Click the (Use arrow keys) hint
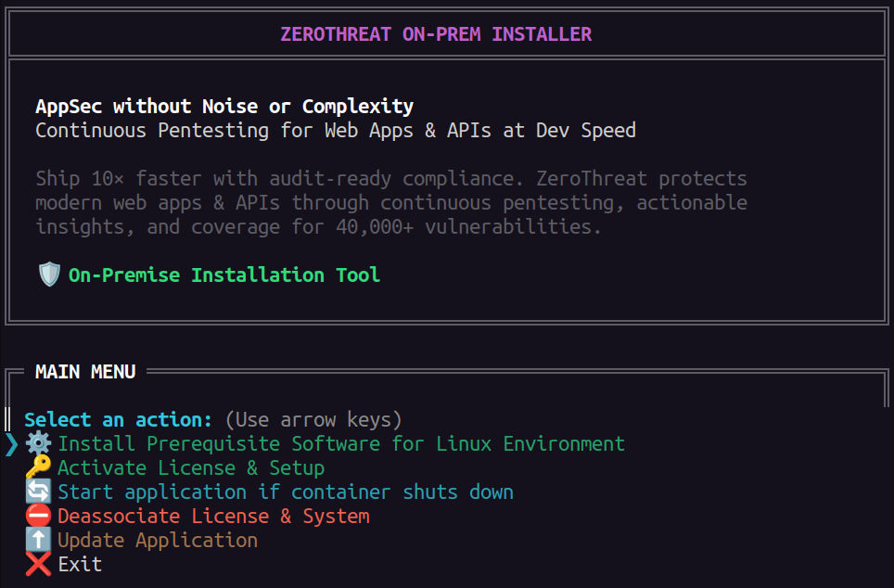894x588 pixels. (313, 420)
